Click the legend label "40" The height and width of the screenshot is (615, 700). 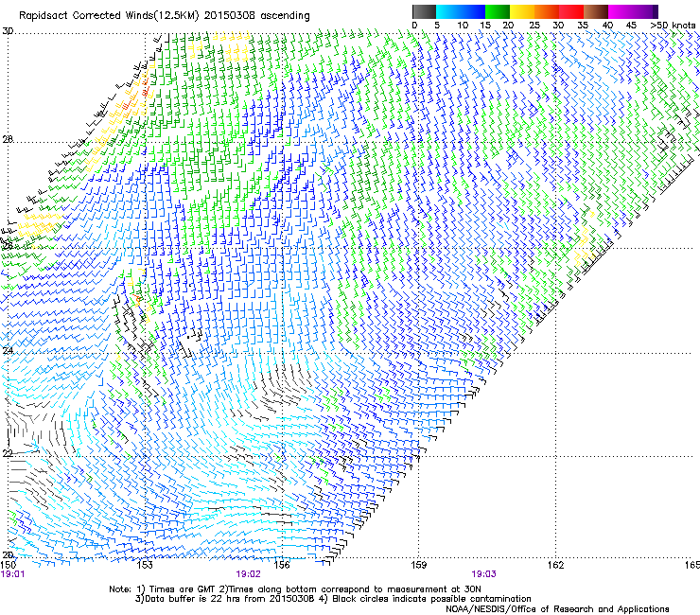point(607,25)
